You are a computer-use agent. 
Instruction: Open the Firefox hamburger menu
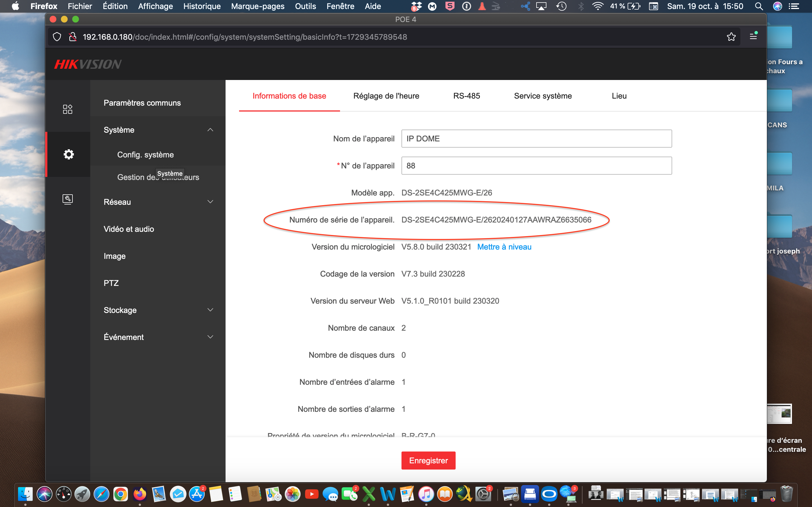coord(753,37)
